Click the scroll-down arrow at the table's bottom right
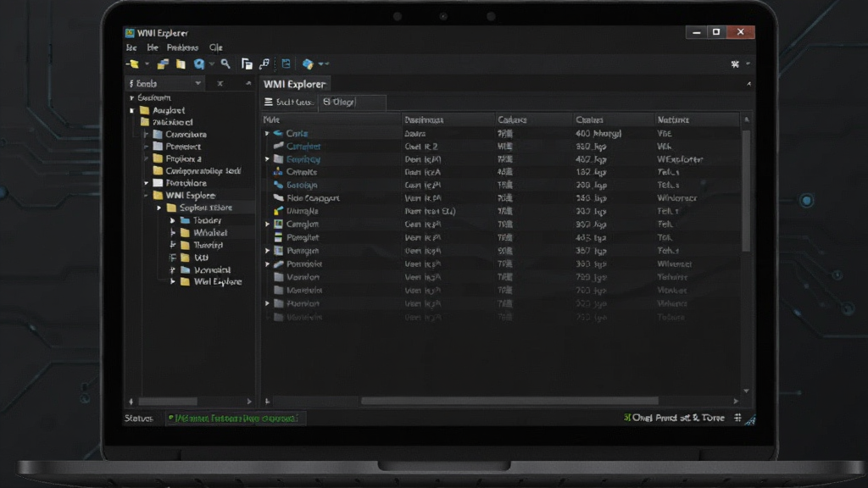868x488 pixels. [x=746, y=391]
